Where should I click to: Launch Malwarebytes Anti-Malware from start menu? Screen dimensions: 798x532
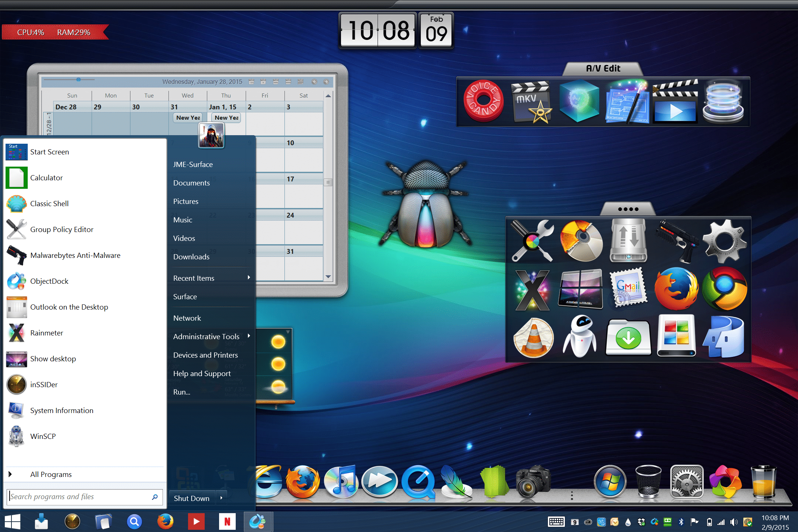(84, 255)
